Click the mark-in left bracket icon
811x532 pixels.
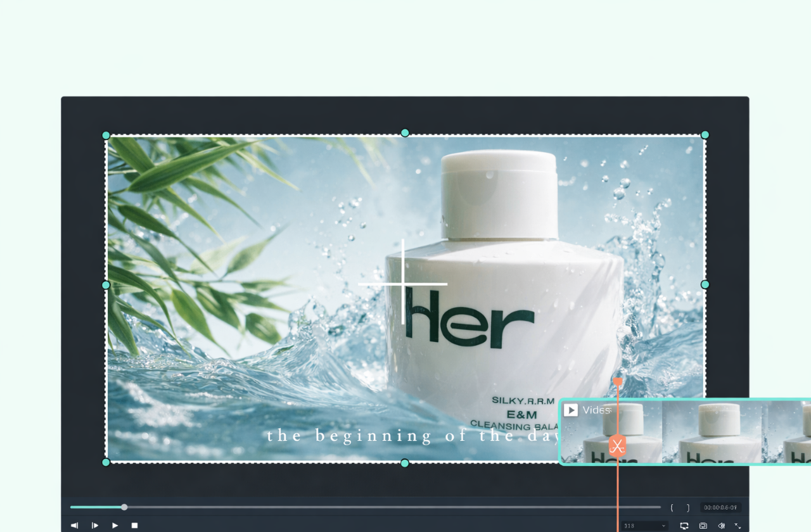click(x=672, y=508)
